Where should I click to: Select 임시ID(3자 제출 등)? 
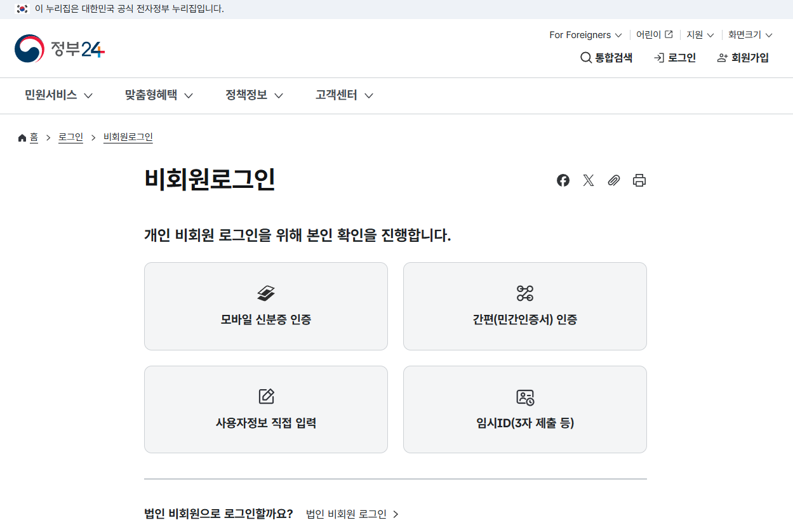point(524,409)
